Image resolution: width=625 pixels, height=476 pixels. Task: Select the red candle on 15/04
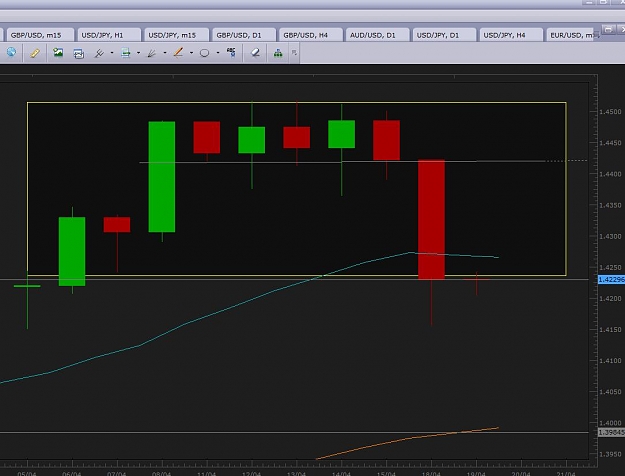point(386,140)
